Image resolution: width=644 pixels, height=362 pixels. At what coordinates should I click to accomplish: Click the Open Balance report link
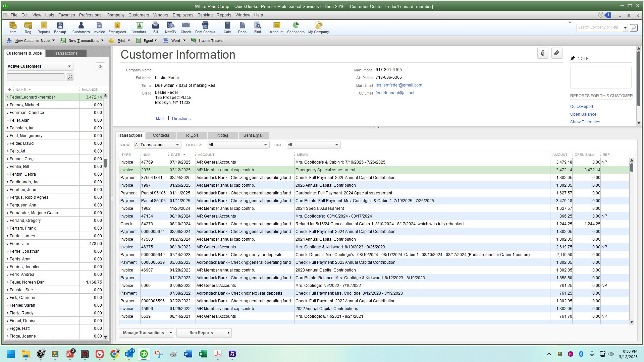(583, 114)
